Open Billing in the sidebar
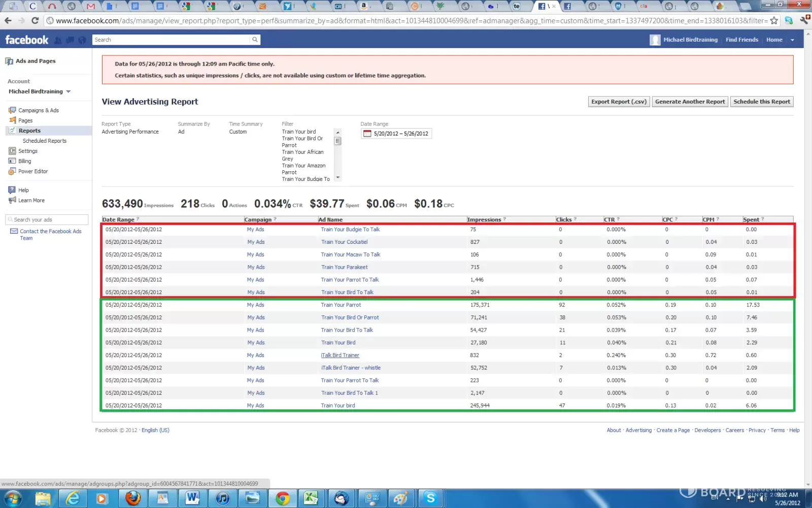The image size is (812, 508). point(24,161)
